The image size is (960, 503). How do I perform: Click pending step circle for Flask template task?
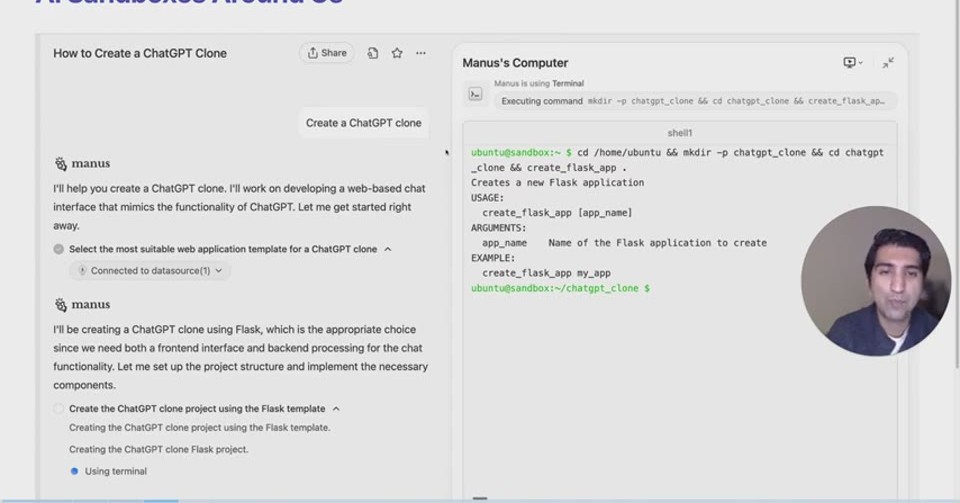[59, 409]
